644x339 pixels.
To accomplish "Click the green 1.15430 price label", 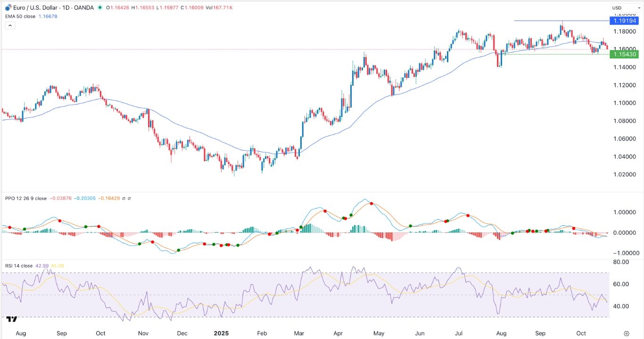I will pyautogui.click(x=625, y=54).
